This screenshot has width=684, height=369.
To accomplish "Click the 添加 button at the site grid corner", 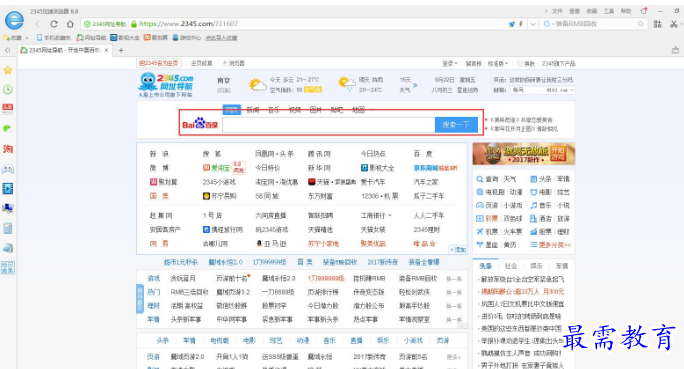I will click(x=458, y=249).
